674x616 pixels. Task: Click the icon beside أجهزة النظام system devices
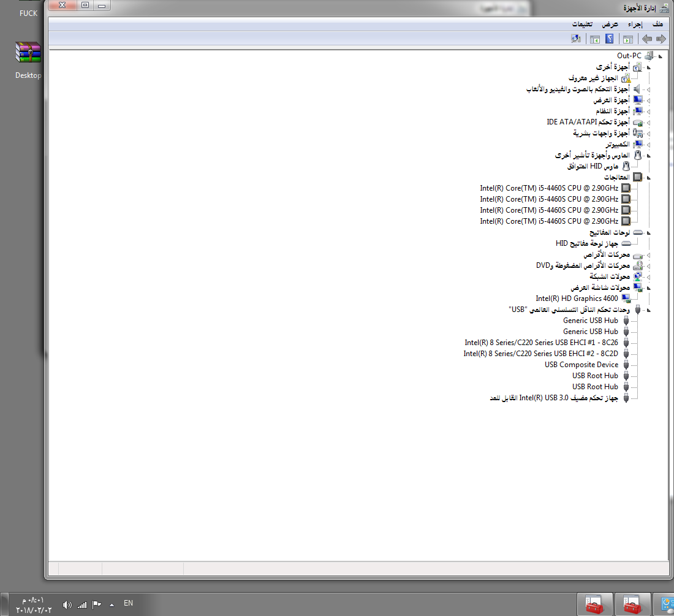(638, 111)
